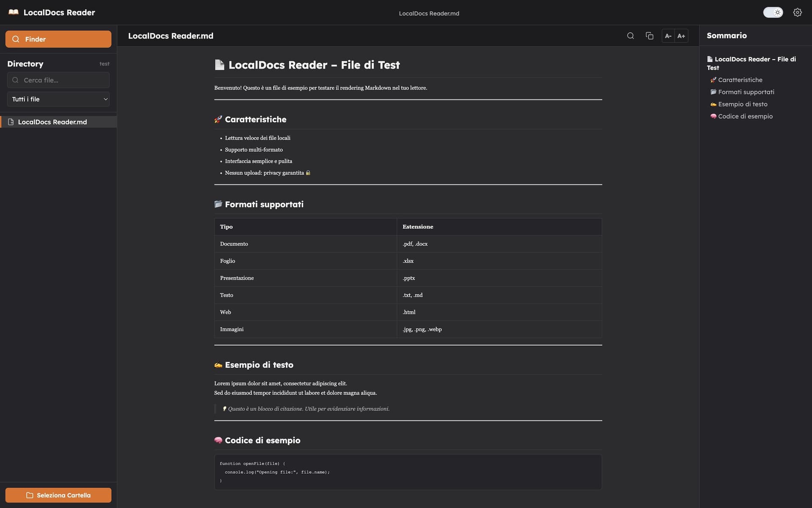Click the LocalDocs Reader book logo icon
812x508 pixels.
click(x=14, y=12)
